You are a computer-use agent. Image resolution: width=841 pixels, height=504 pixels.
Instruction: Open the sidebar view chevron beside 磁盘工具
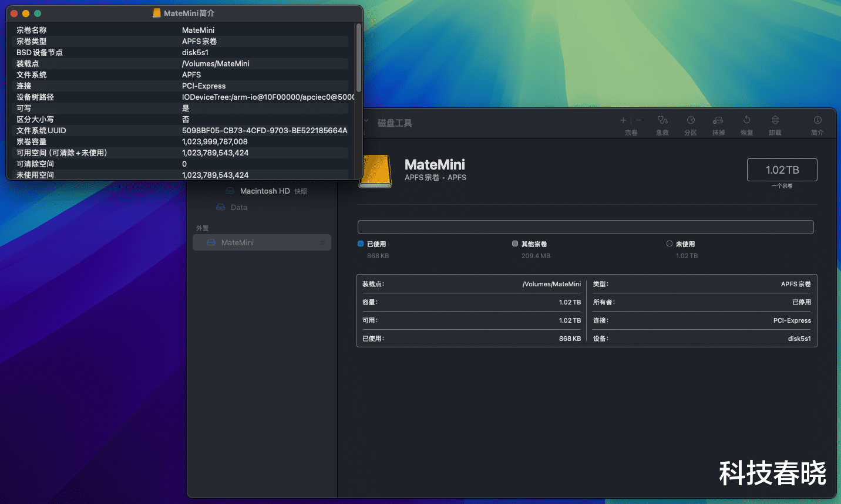[x=366, y=121]
